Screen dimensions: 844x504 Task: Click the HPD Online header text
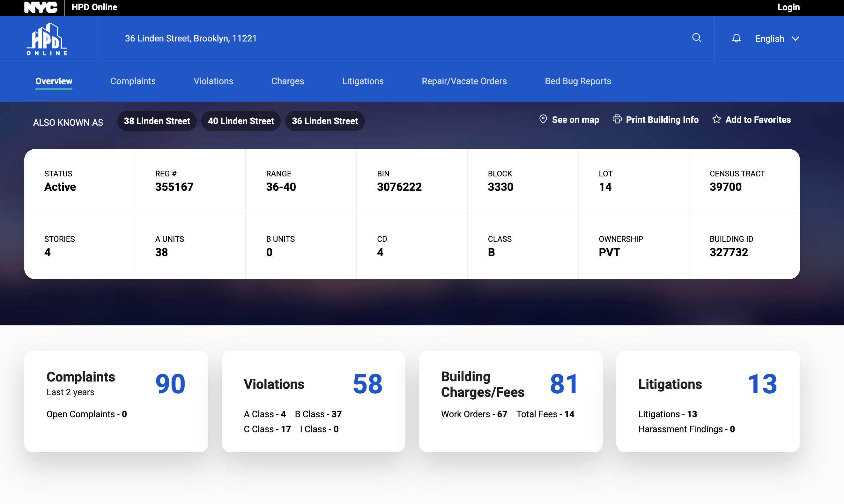(x=94, y=7)
